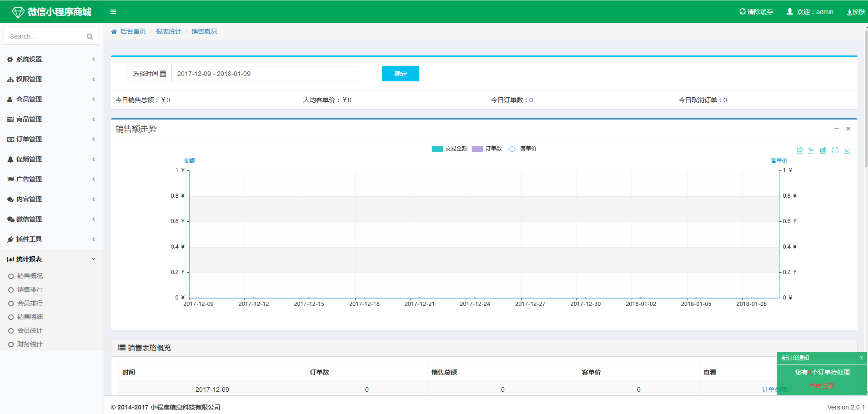868x414 pixels.
Task: Click the 今日销售总额 summary text
Action: [x=143, y=100]
